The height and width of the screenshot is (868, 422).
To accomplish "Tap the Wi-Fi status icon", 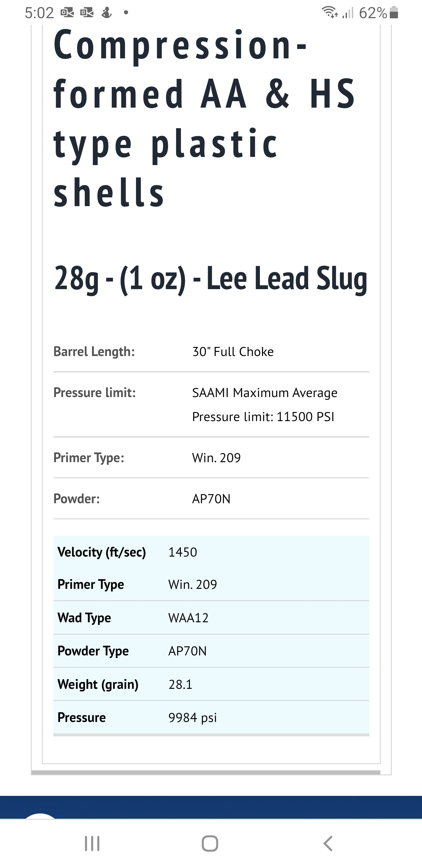I will click(330, 13).
